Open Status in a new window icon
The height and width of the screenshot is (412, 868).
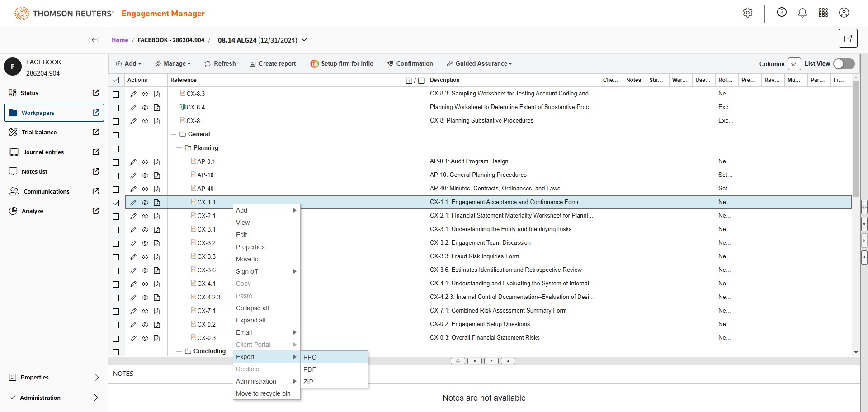pyautogui.click(x=96, y=93)
